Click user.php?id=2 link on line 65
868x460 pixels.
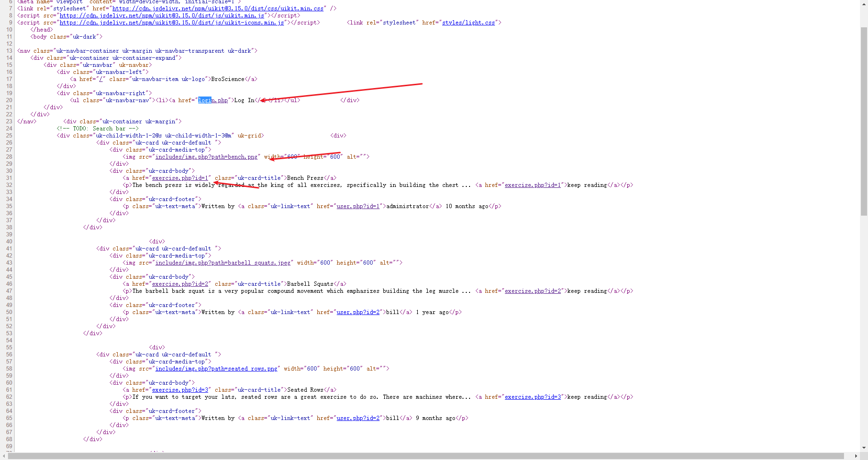[358, 418]
